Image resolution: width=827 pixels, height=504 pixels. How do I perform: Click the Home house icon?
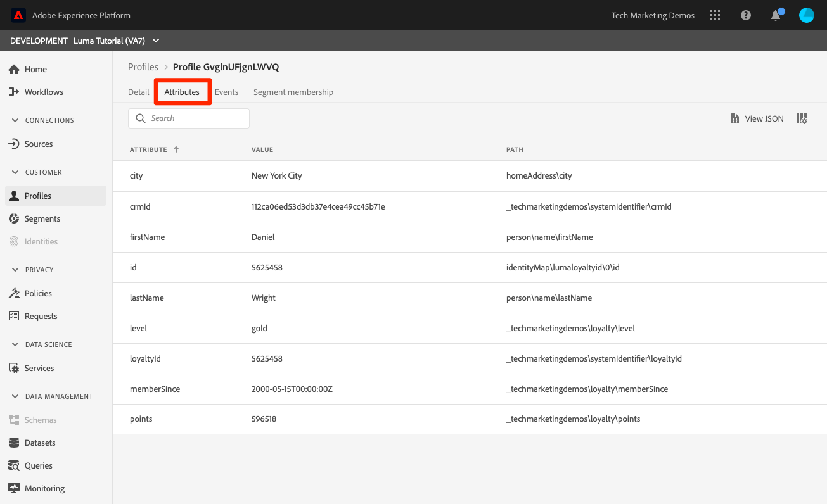14,69
